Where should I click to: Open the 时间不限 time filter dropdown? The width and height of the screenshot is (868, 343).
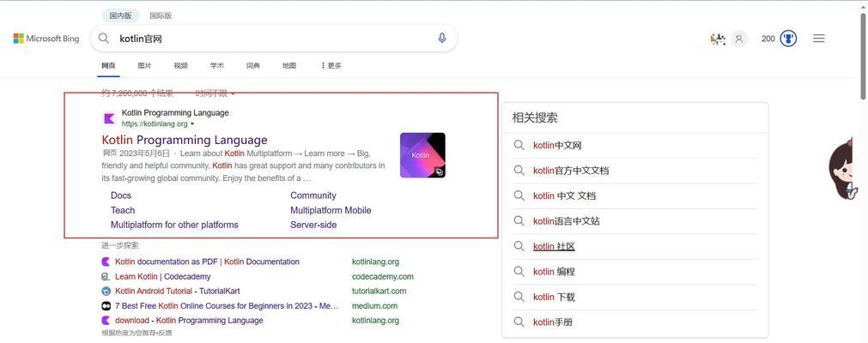215,93
